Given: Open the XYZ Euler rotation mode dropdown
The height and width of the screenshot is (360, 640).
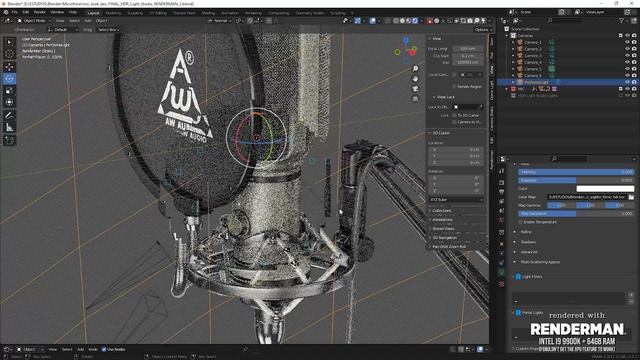Looking at the screenshot, I should 456,200.
